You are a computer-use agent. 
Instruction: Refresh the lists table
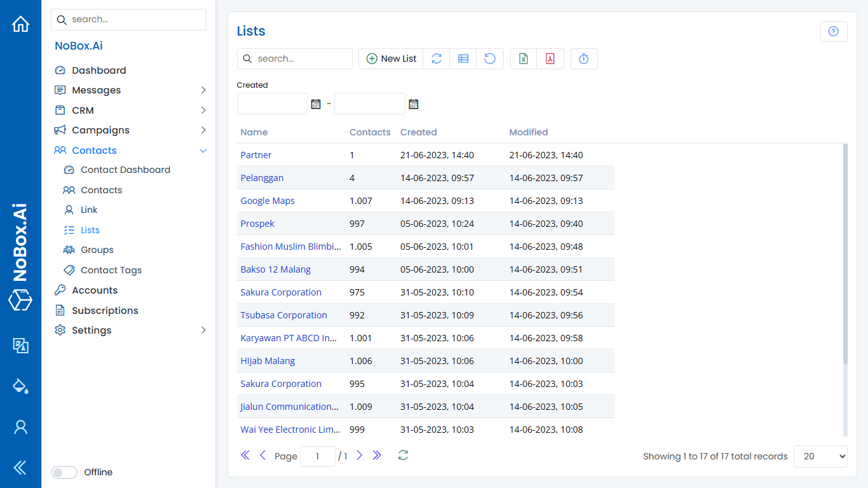[437, 58]
